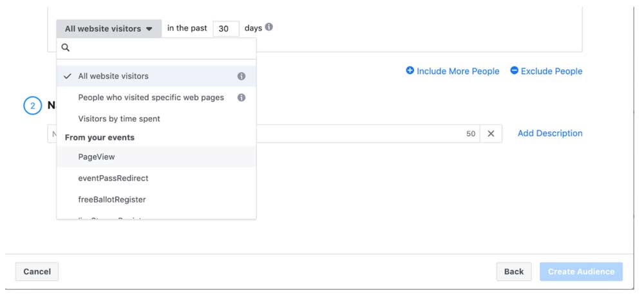Click the days number input field

(225, 28)
